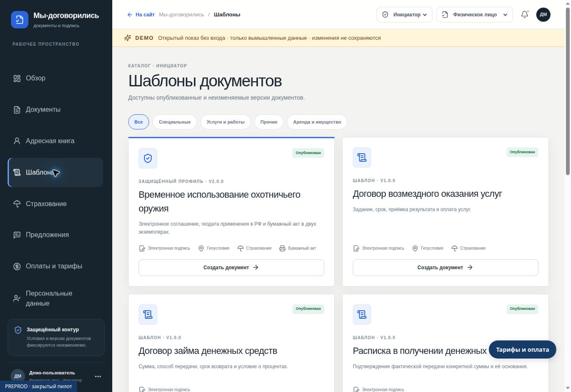571x392 pixels.
Task: Open the Временное использование охотничьего оружия title
Action: point(219,202)
